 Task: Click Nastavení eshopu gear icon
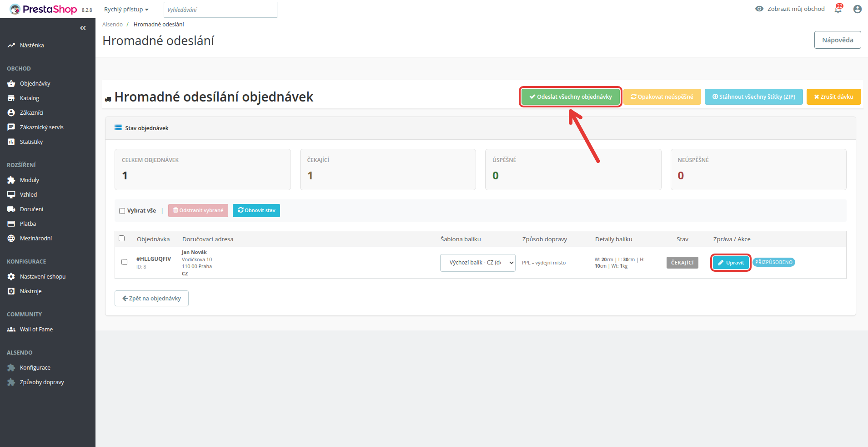[x=11, y=277]
